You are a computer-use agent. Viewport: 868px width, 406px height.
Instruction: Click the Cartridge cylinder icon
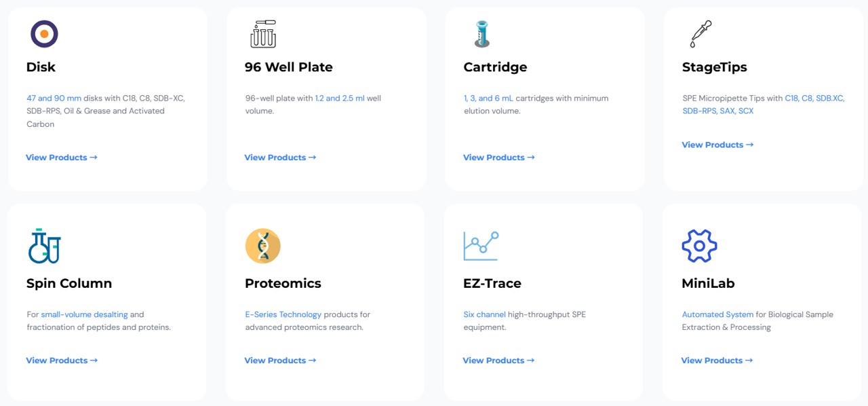(x=481, y=34)
